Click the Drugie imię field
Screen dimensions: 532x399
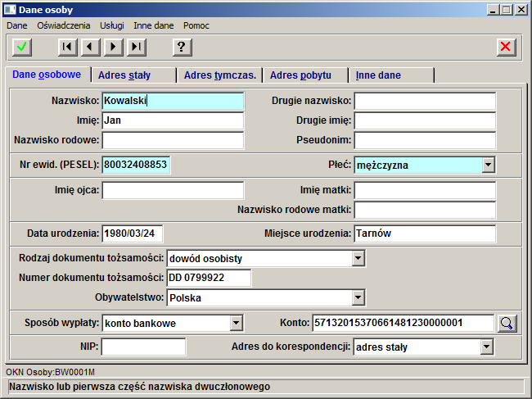click(425, 120)
